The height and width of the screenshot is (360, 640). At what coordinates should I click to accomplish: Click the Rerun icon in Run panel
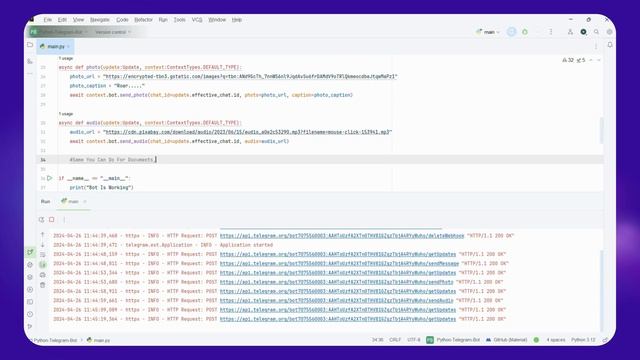coord(41,220)
